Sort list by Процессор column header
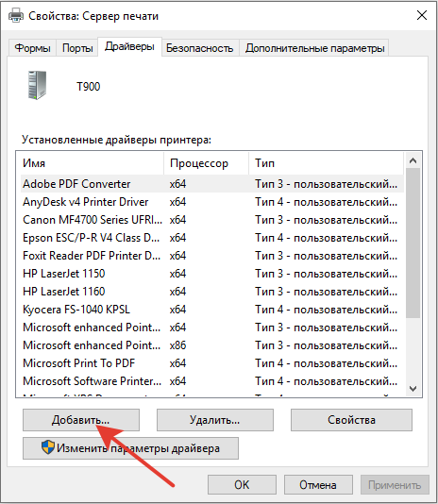 tap(206, 163)
